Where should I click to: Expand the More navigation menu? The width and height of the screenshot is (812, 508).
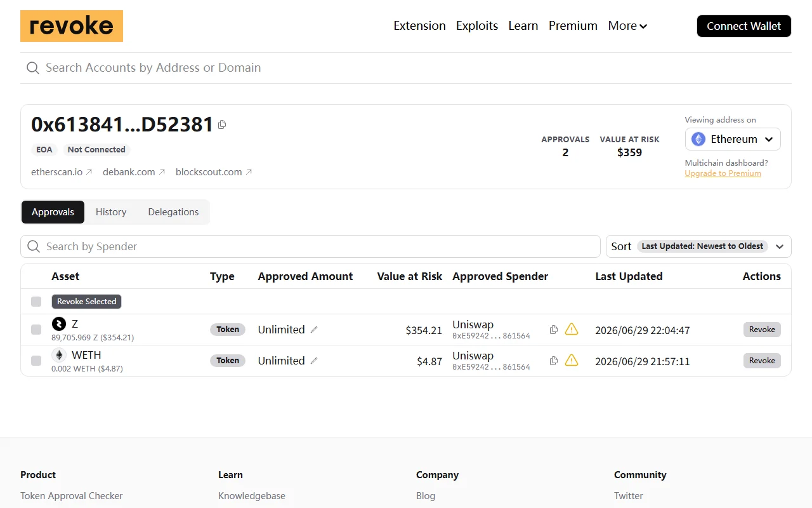(x=627, y=26)
